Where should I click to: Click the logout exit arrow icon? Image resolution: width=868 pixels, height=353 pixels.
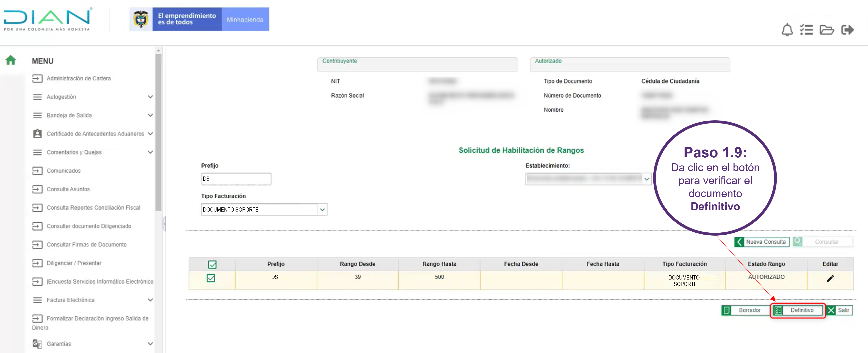click(847, 30)
